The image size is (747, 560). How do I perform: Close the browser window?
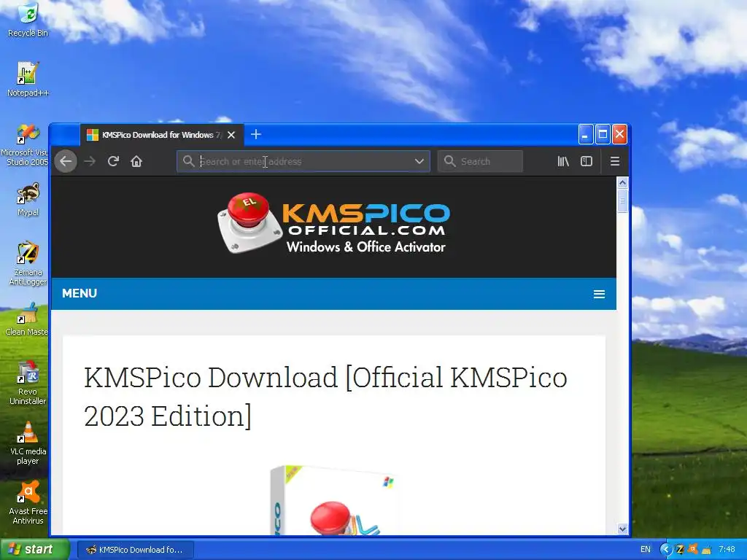pyautogui.click(x=619, y=134)
